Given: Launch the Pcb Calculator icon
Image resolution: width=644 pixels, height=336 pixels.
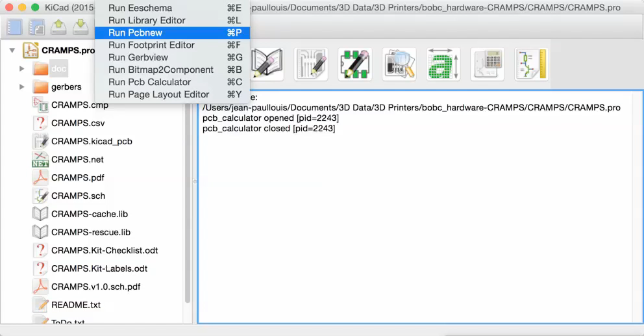Looking at the screenshot, I should pyautogui.click(x=488, y=64).
